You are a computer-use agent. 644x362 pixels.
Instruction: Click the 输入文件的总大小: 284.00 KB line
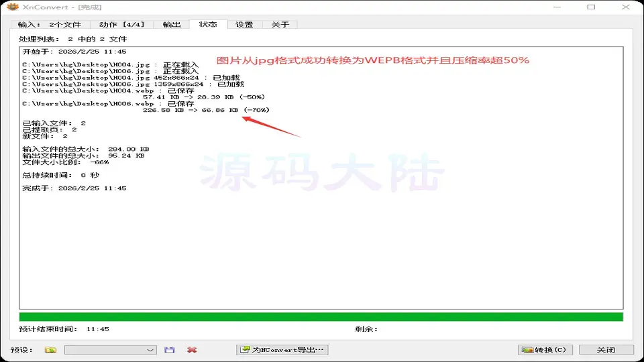coord(86,149)
